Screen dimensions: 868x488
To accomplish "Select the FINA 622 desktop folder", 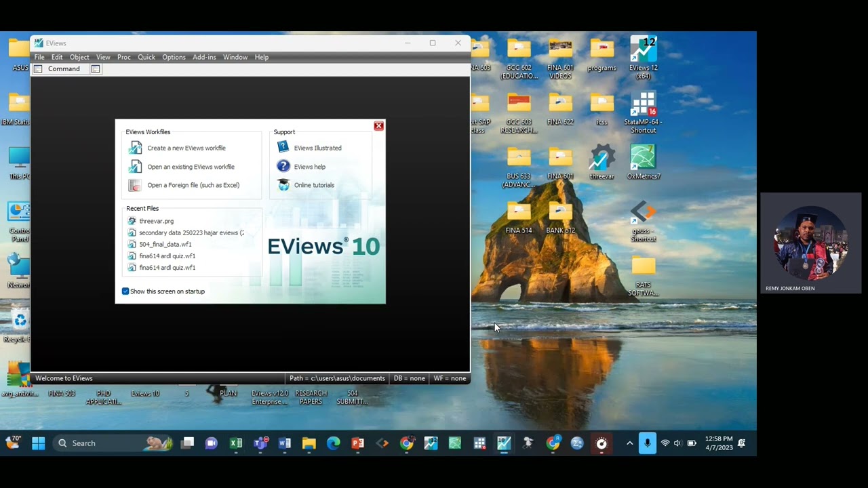I will 560,110.
